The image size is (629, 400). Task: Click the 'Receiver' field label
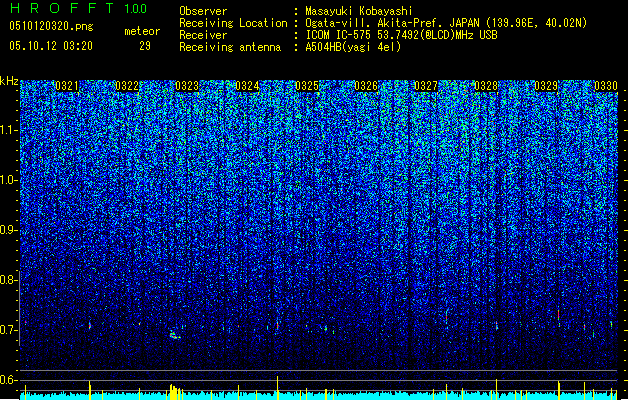[203, 35]
